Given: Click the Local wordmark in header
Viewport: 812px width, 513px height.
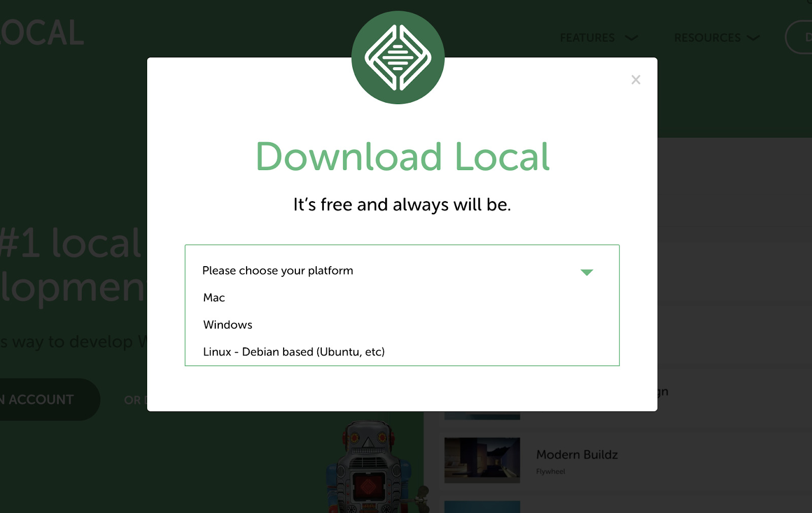Looking at the screenshot, I should 42,34.
